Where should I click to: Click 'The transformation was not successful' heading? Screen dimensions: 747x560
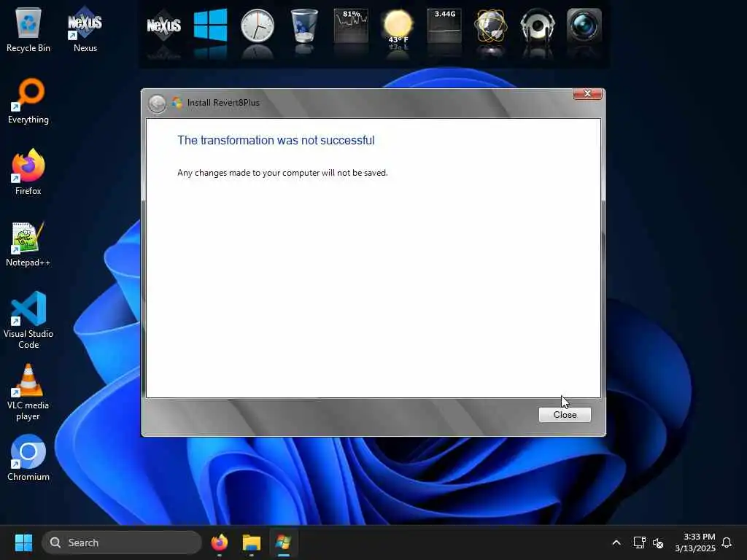(276, 141)
